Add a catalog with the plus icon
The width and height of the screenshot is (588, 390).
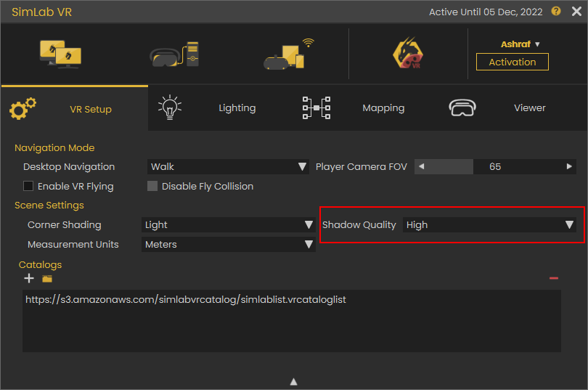[29, 278]
